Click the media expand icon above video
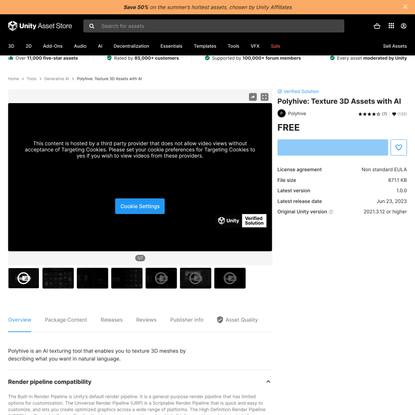 [x=253, y=97]
